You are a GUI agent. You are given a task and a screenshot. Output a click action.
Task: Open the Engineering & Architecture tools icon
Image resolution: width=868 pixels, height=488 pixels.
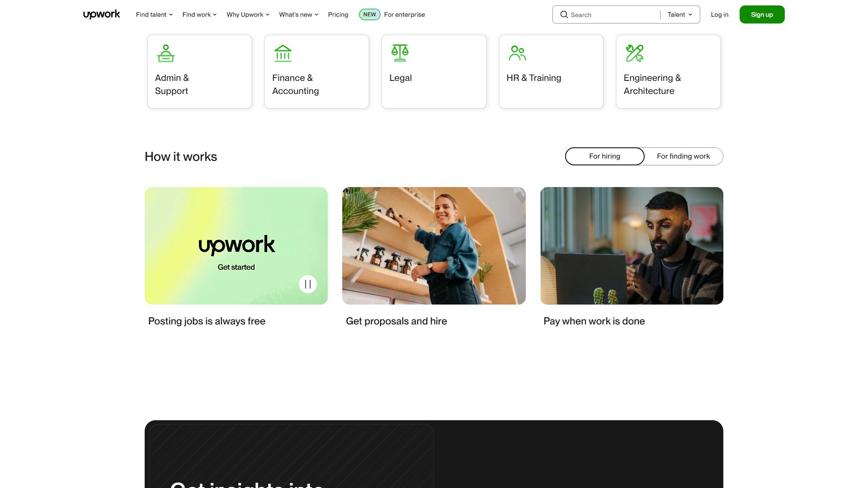point(635,52)
